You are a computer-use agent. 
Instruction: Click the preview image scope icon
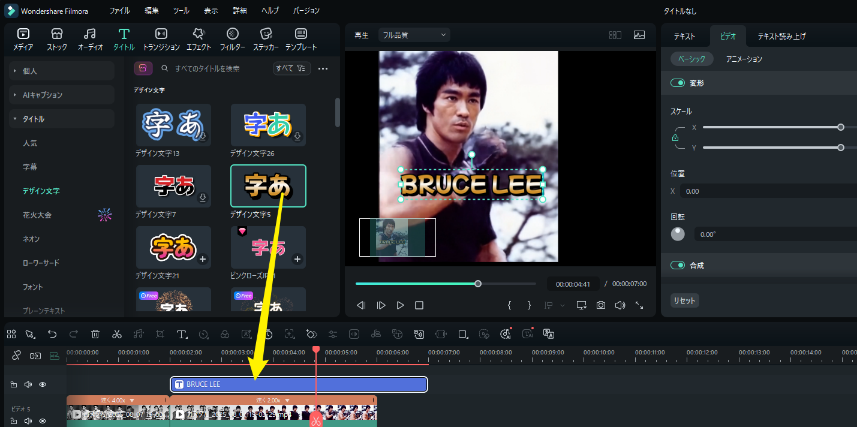639,35
